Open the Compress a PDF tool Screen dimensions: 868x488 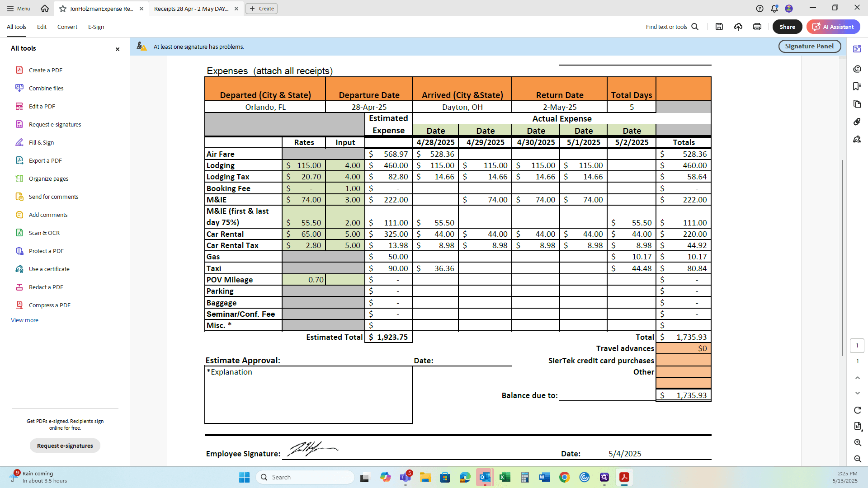click(x=49, y=305)
